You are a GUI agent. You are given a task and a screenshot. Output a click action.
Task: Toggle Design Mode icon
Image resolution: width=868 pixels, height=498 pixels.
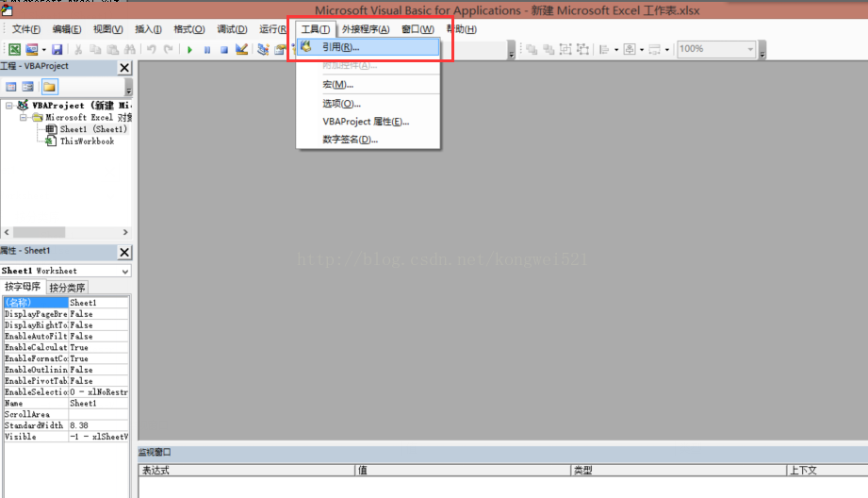(x=241, y=49)
